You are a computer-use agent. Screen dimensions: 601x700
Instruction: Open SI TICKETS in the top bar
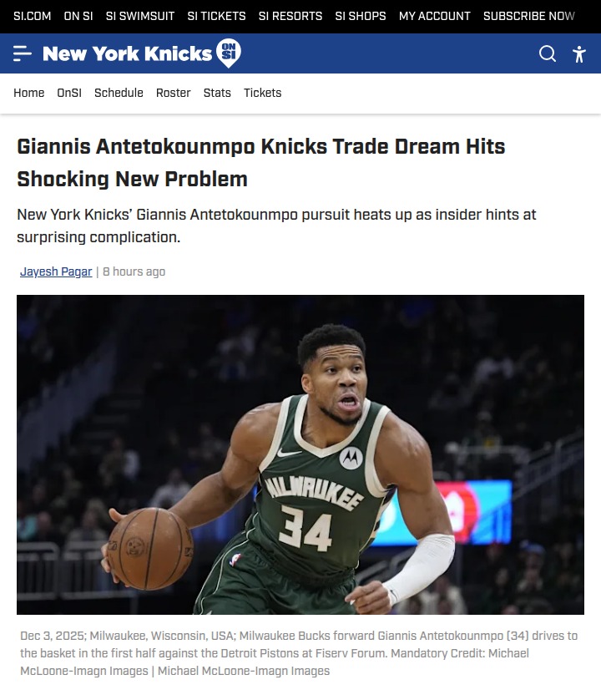click(216, 16)
